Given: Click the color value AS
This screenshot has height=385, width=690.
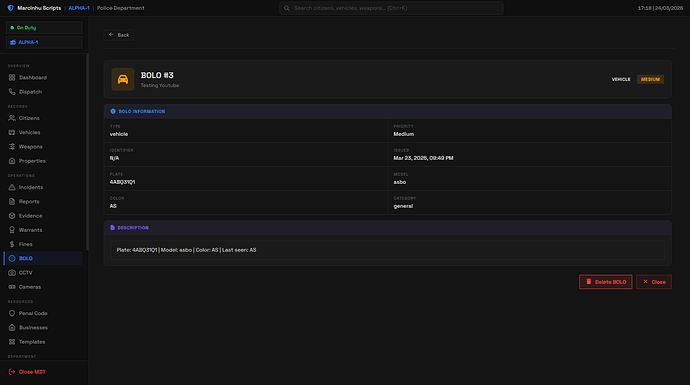Looking at the screenshot, I should tap(113, 206).
